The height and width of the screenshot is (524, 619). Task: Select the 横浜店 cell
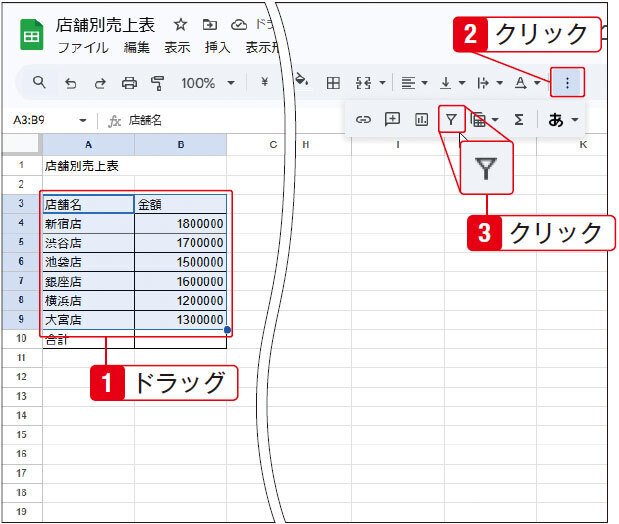coord(88,301)
